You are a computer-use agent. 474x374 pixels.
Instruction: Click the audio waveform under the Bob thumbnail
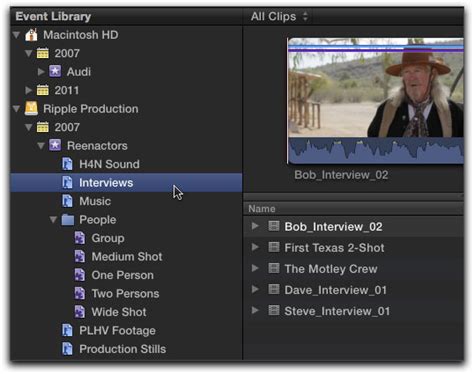tap(376, 150)
